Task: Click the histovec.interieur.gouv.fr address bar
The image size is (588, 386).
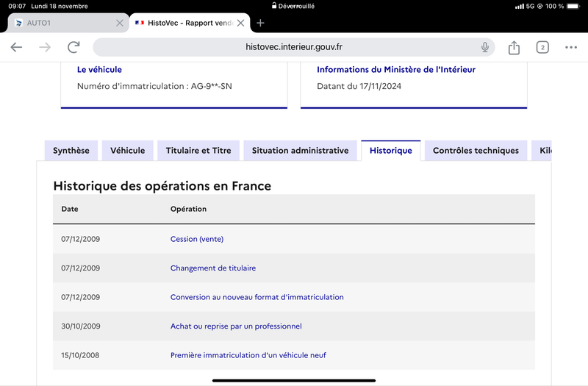Action: coord(293,47)
